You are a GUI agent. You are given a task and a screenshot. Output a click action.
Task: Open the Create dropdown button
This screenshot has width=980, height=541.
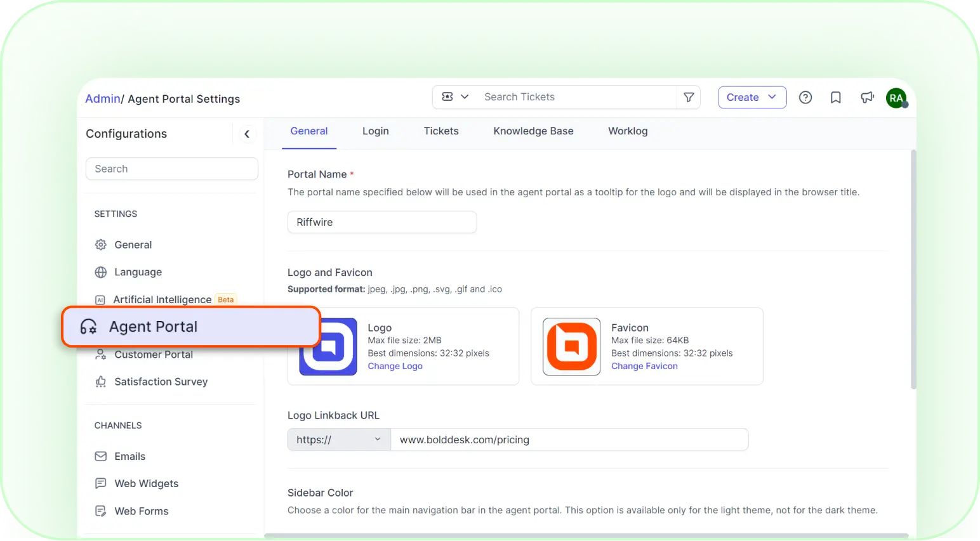tap(752, 98)
